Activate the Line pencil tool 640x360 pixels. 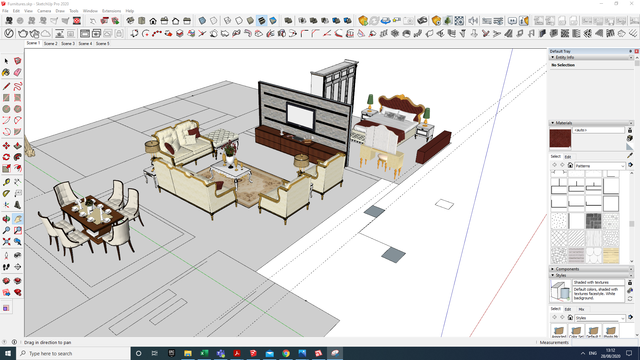tap(6, 87)
